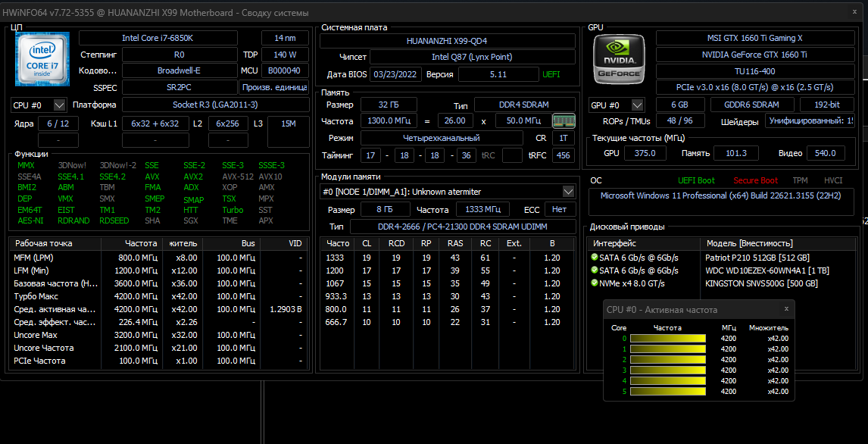Click the Core 3 frequency bar
The image size is (868, 444).
tap(668, 371)
